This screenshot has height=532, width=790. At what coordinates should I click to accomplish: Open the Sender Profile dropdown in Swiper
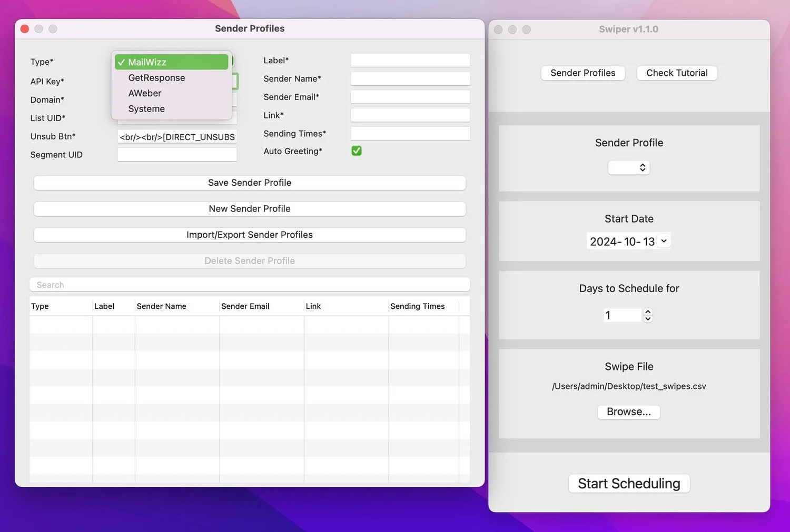tap(629, 167)
